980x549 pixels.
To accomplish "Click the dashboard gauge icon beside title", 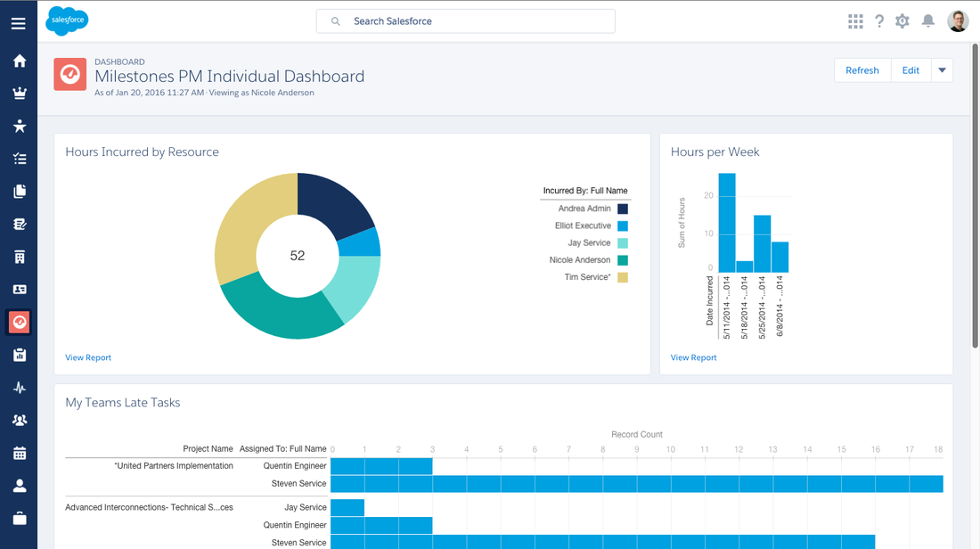I will point(70,74).
